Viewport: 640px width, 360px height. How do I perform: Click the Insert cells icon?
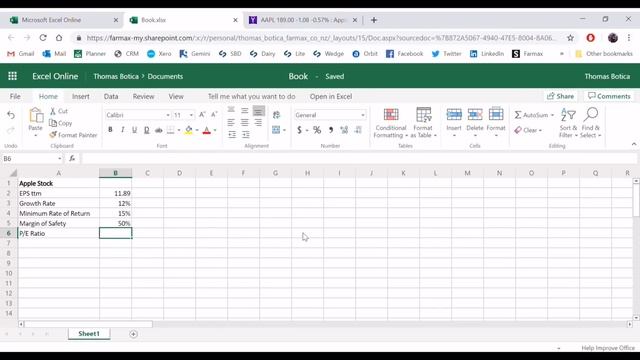454,114
